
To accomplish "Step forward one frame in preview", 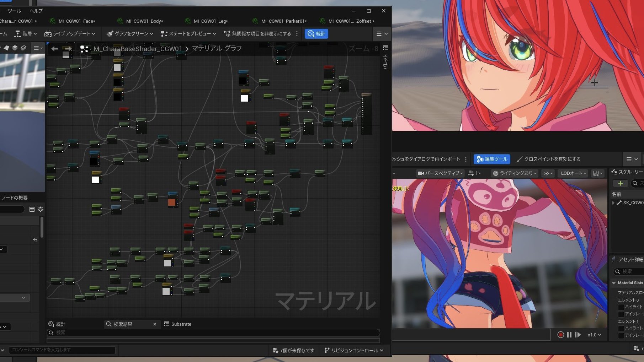I will point(578,335).
